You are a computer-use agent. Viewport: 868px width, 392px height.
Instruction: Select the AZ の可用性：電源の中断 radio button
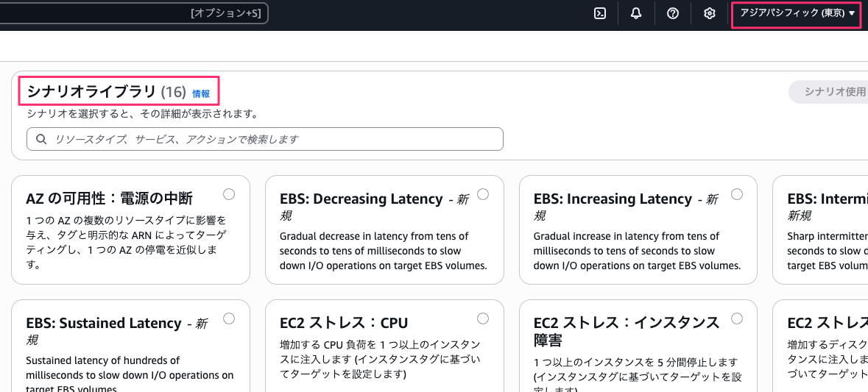tap(229, 194)
